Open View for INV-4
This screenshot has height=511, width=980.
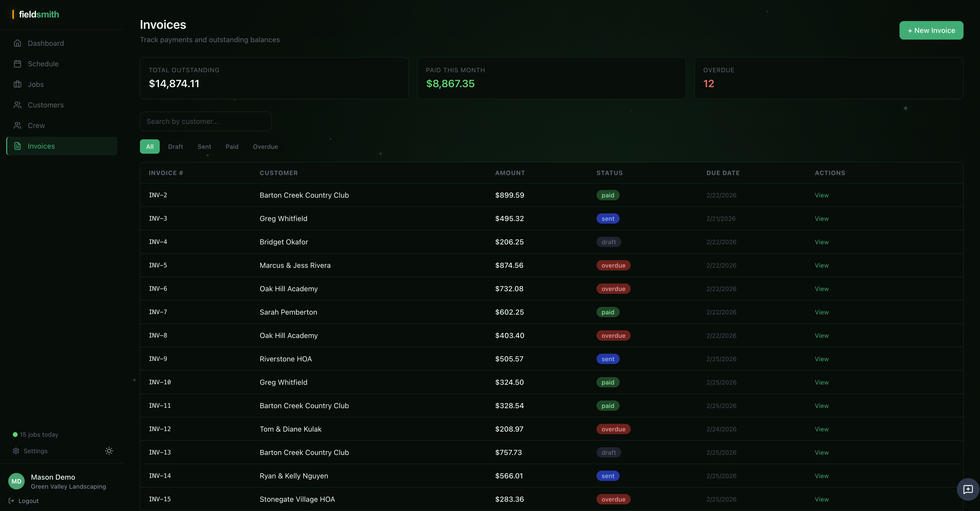tap(822, 242)
